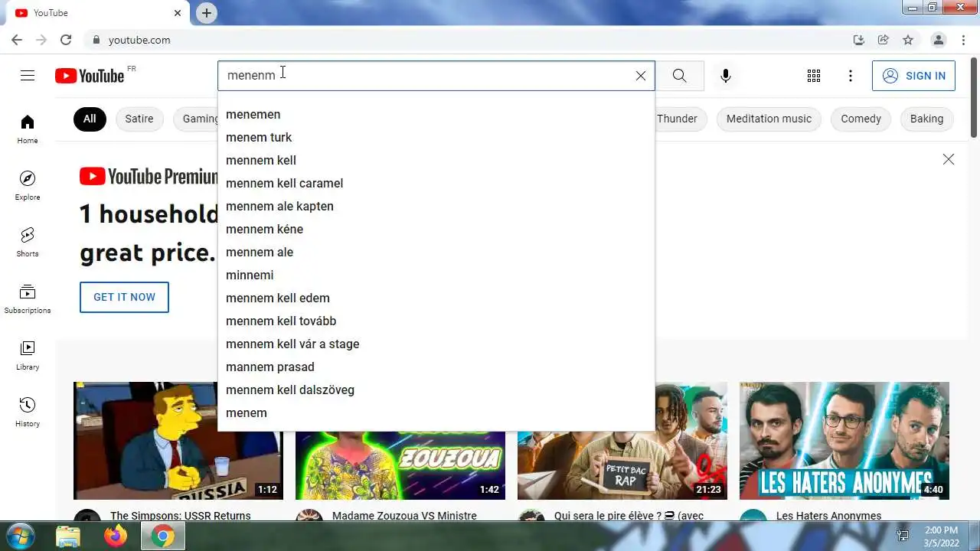Open File Explorer from taskbar
The image size is (980, 551).
[68, 536]
